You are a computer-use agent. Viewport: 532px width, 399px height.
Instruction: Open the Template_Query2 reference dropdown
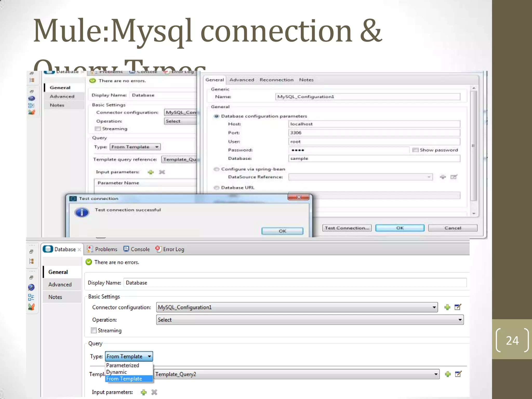pyautogui.click(x=436, y=374)
